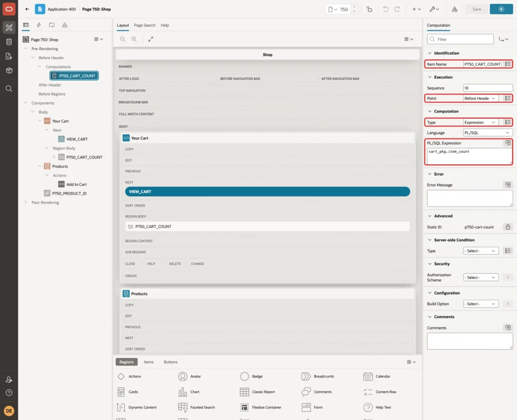Click the Static ID lock icon
This screenshot has height=420, width=517.
(x=508, y=227)
